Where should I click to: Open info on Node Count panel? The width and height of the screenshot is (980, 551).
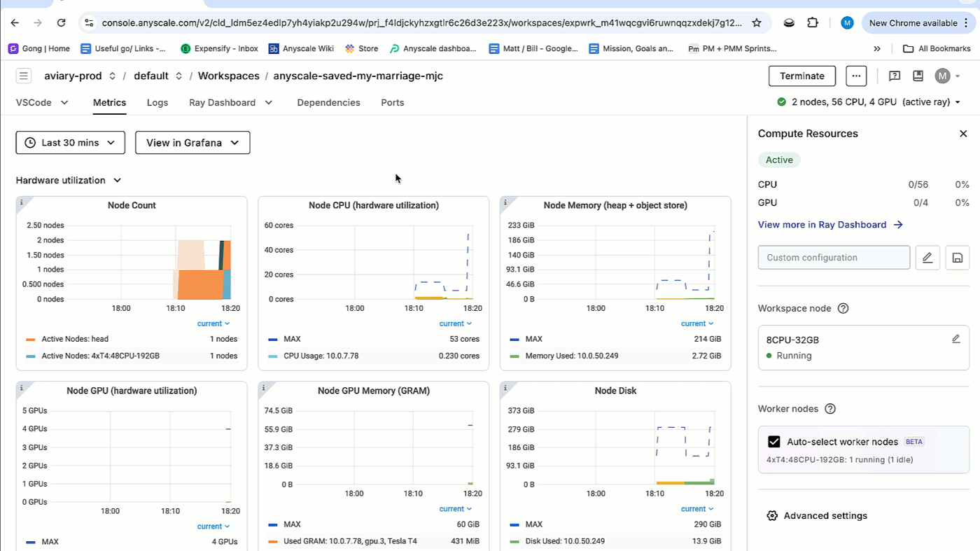(21, 202)
